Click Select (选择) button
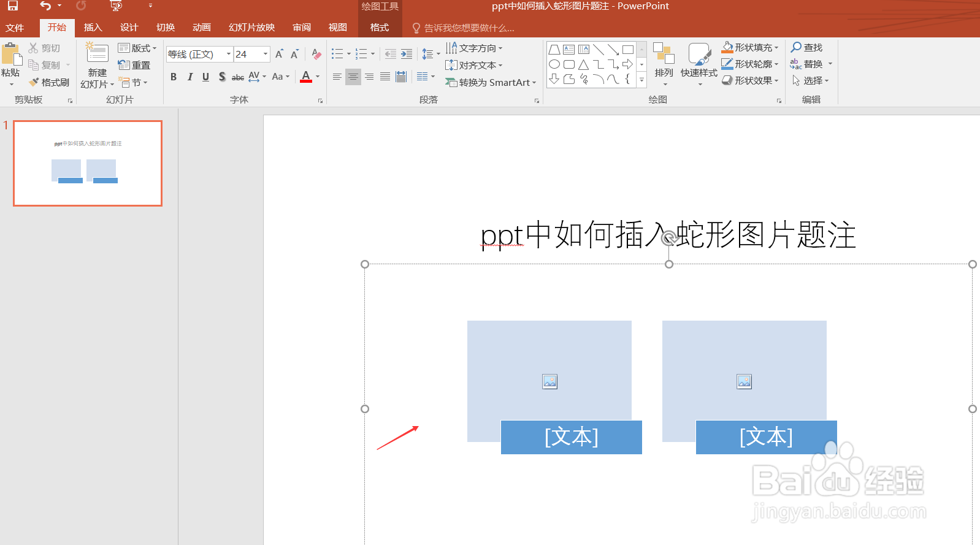This screenshot has width=980, height=545. pos(810,80)
